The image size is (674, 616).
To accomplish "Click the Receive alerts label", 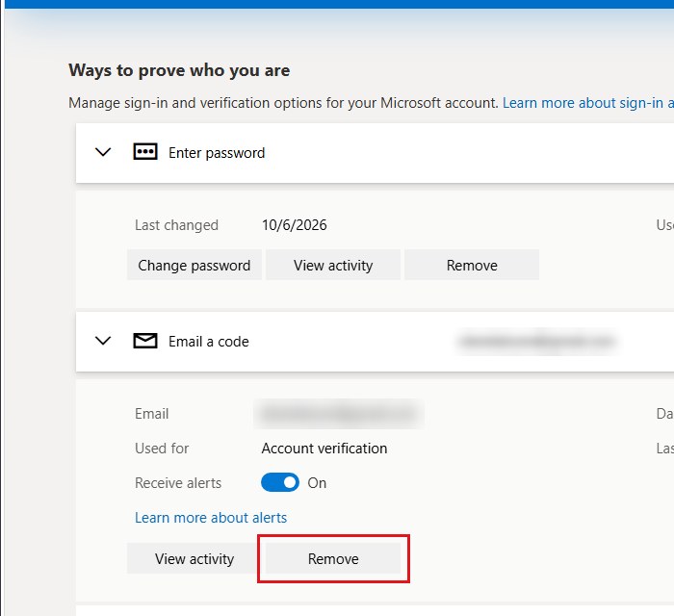I will (178, 483).
